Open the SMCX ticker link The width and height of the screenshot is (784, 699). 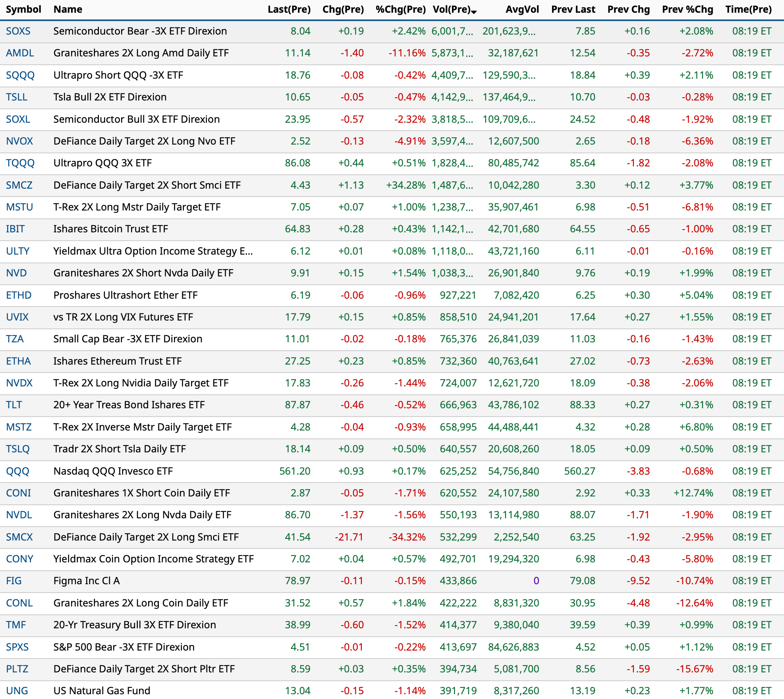19,537
